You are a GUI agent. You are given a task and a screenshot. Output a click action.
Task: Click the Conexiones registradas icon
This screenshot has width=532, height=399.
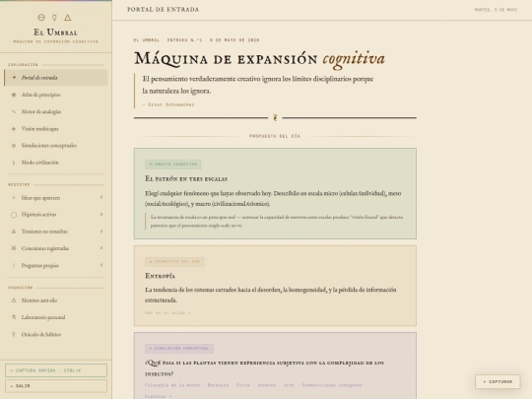click(14, 248)
